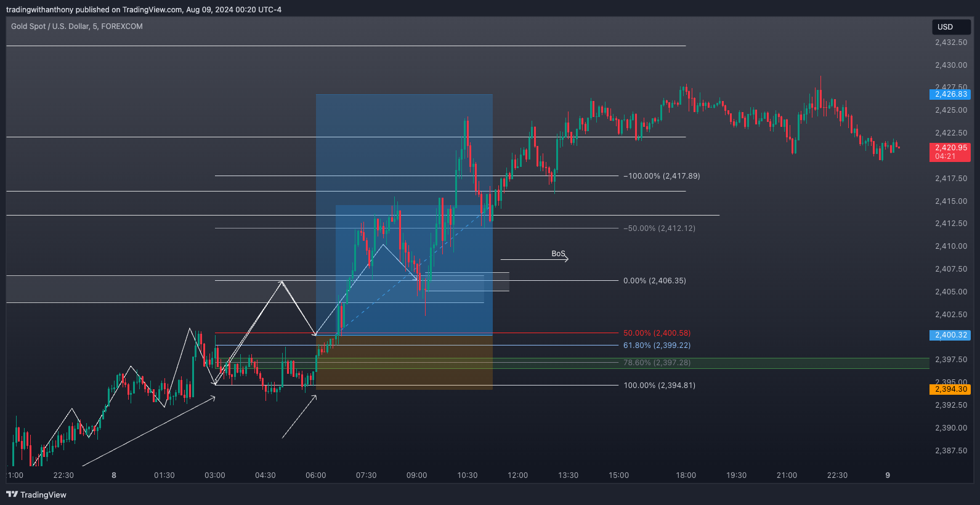Image resolution: width=980 pixels, height=505 pixels.
Task: Click the 2,415.00 price scale value
Action: 951,201
